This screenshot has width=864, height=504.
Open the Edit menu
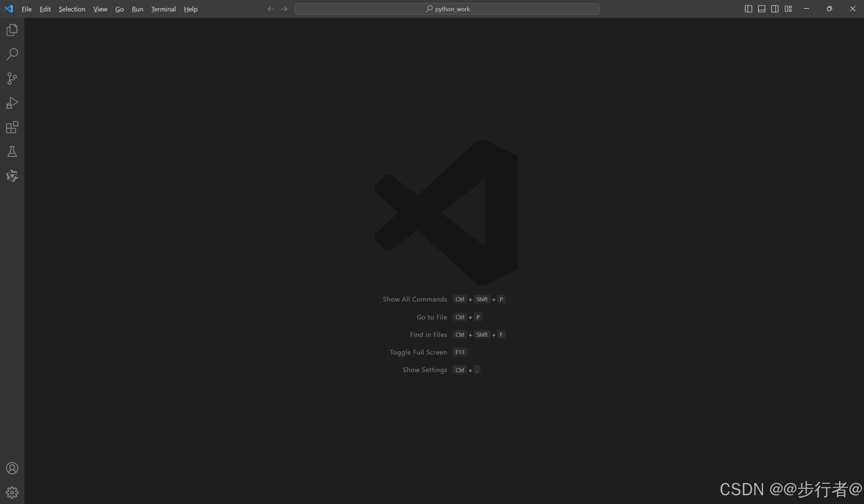point(45,9)
